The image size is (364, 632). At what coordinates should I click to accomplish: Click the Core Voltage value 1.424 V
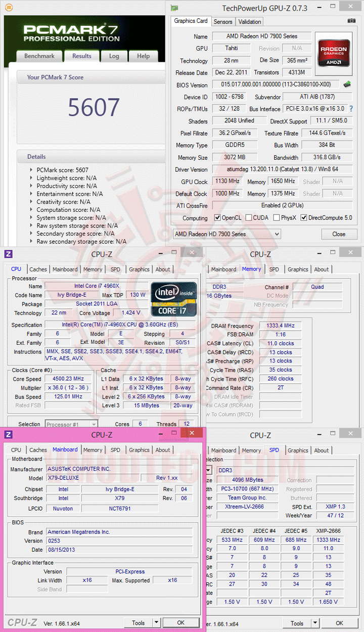tap(131, 313)
